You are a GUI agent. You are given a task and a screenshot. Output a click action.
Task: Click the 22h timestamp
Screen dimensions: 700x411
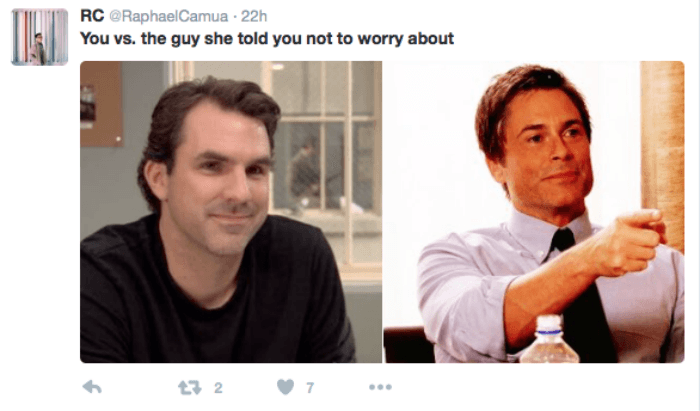click(254, 17)
